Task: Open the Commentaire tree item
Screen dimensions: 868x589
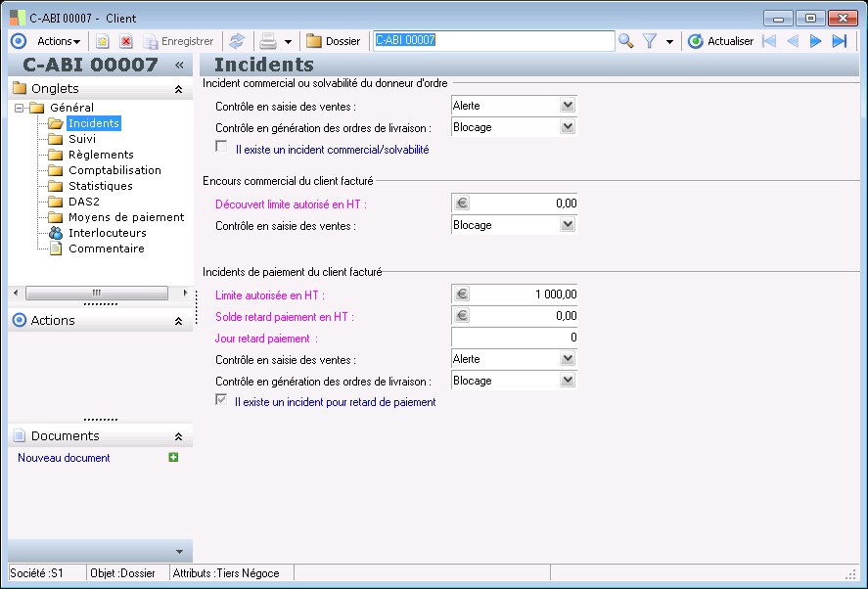Action: 107,249
